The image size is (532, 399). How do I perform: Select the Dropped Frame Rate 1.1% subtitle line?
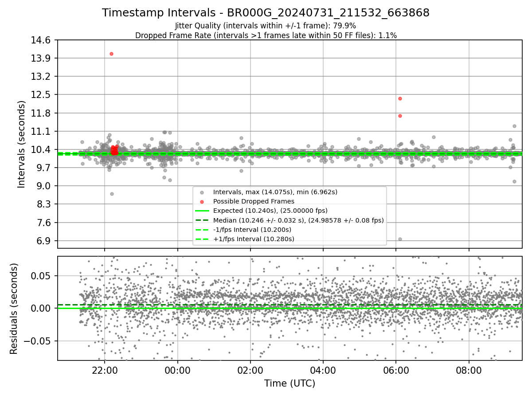pyautogui.click(x=266, y=35)
